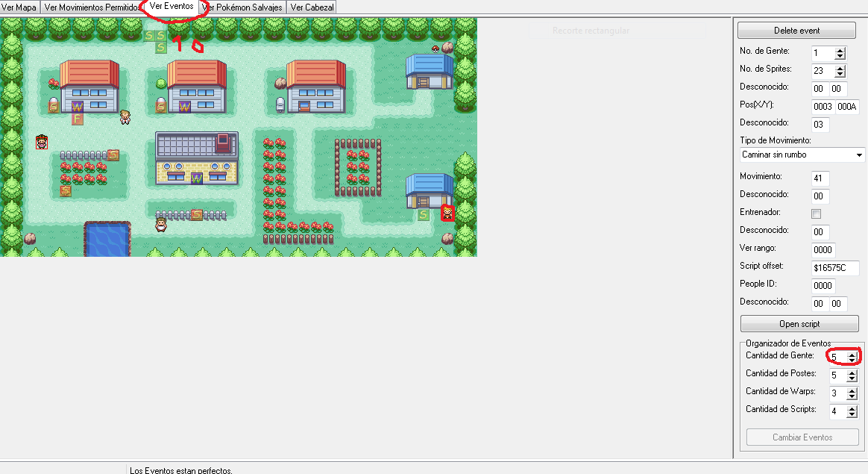The image size is (868, 474).
Task: Click the No. de Sprites spinner arrows
Action: coord(840,71)
